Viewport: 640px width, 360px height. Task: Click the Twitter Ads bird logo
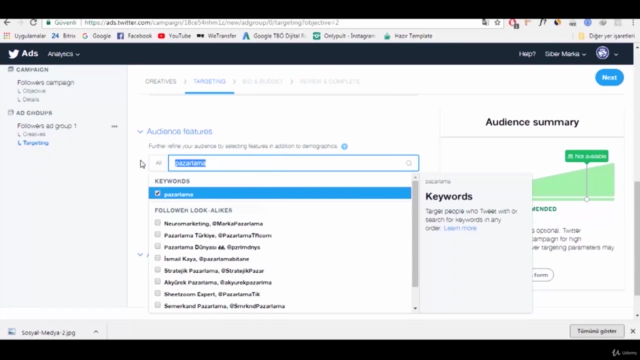[13, 54]
